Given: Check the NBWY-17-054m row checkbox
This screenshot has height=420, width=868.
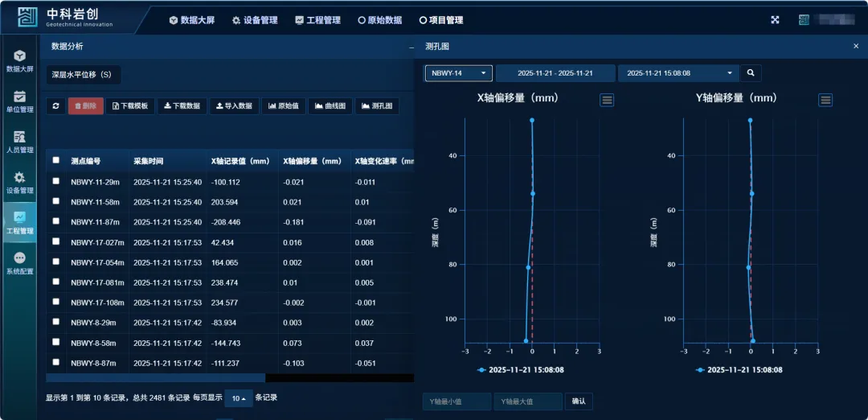Looking at the screenshot, I should coord(56,261).
